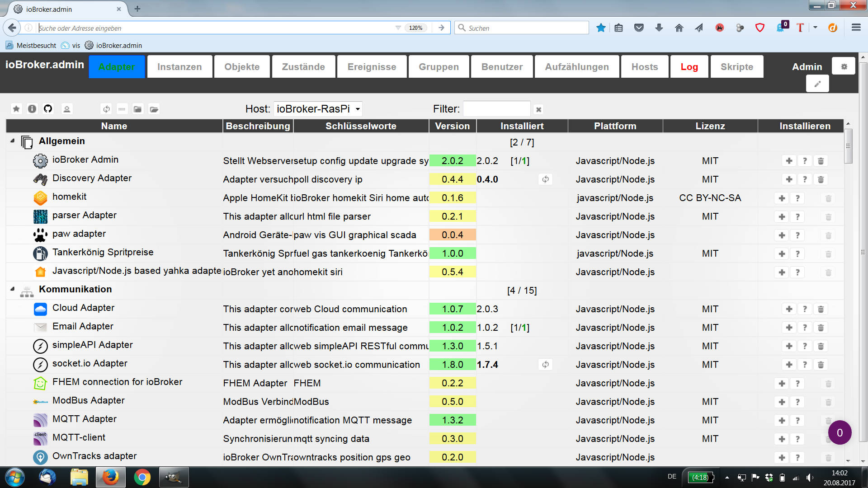Click the Filter input field
The width and height of the screenshot is (868, 488).
tap(497, 109)
